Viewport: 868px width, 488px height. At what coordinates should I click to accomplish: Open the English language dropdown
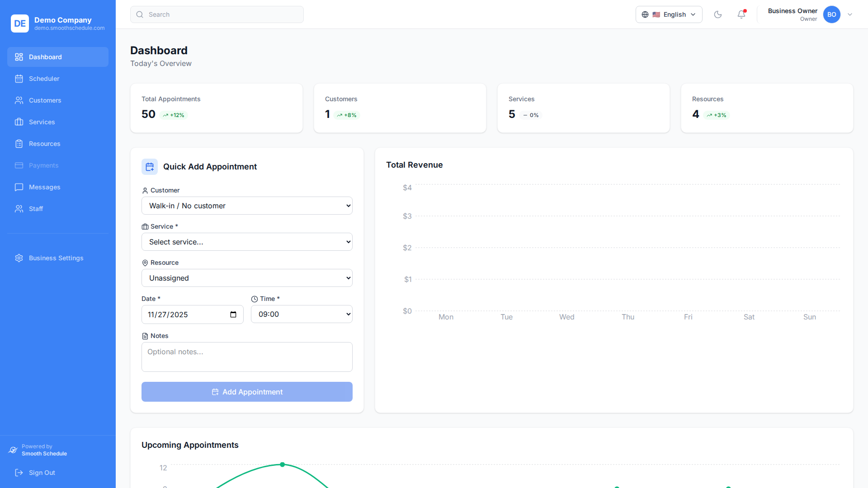[x=669, y=14]
